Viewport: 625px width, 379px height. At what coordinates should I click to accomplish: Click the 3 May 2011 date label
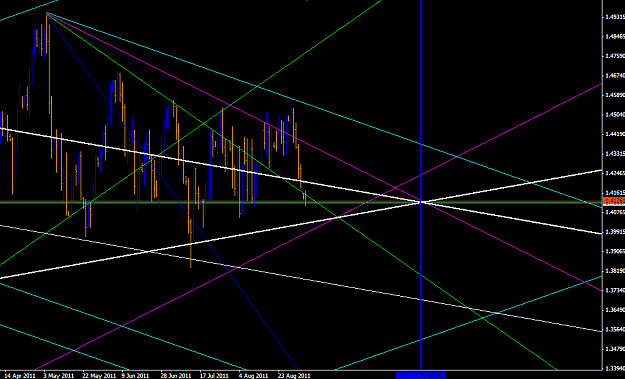click(59, 375)
